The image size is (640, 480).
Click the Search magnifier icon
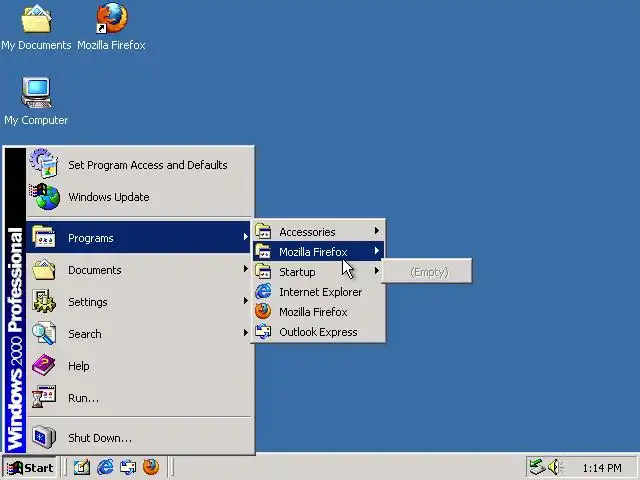(44, 333)
